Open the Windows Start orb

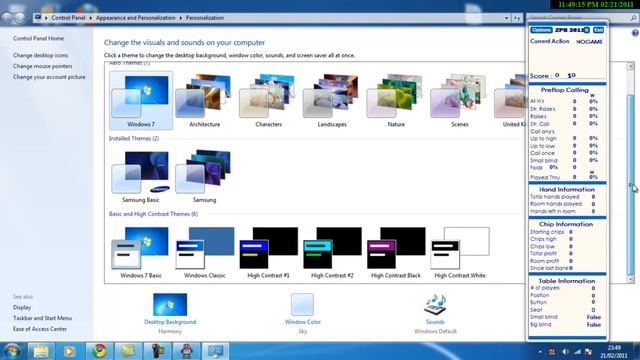pyautogui.click(x=11, y=351)
